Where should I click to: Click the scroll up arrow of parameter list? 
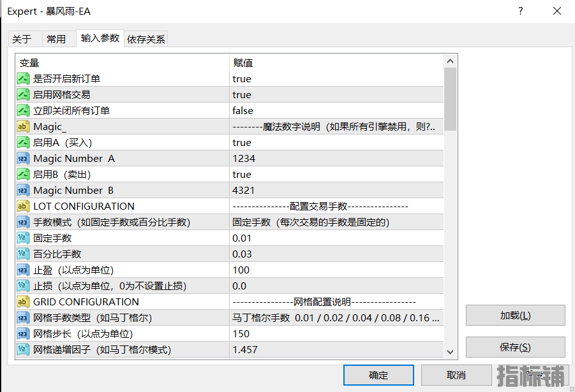(451, 61)
